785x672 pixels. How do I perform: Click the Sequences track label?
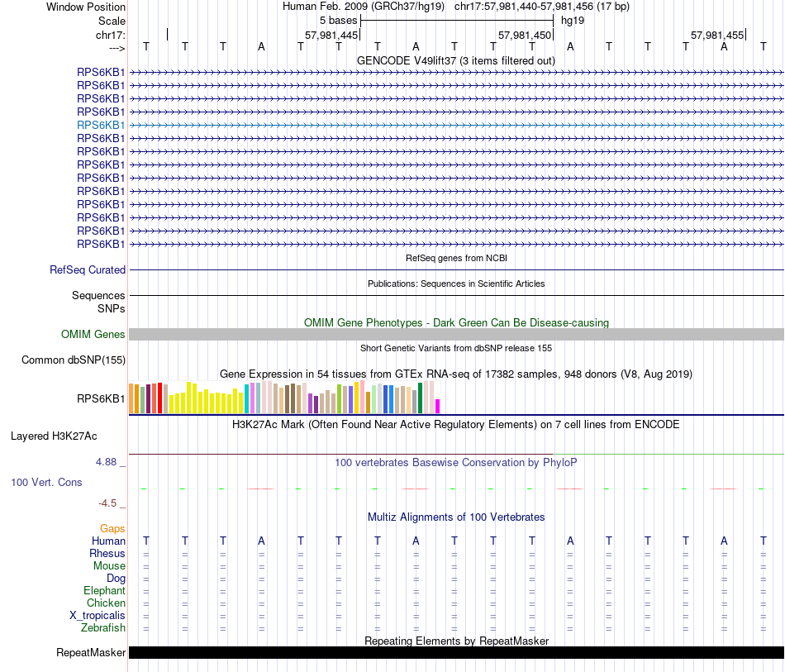[98, 295]
